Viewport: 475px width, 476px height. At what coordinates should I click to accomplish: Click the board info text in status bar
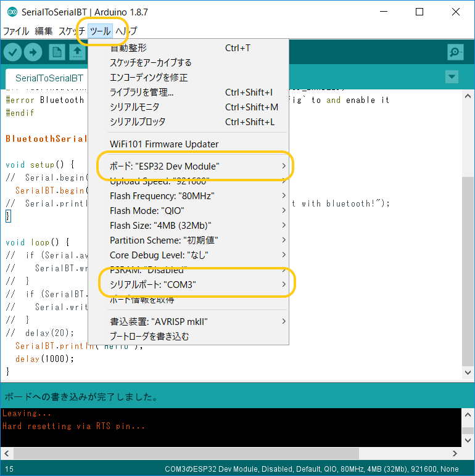312,469
